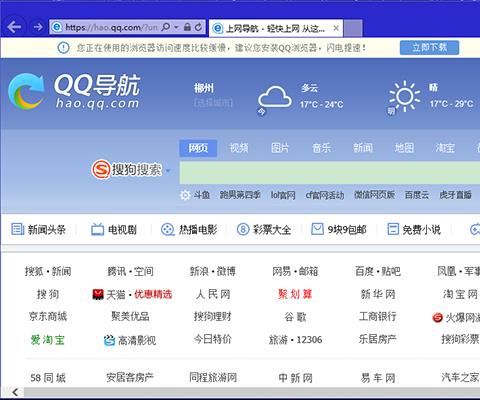The image size is (480, 400).
Task: Open the 百度·贴吧 site link
Action: coord(378,271)
